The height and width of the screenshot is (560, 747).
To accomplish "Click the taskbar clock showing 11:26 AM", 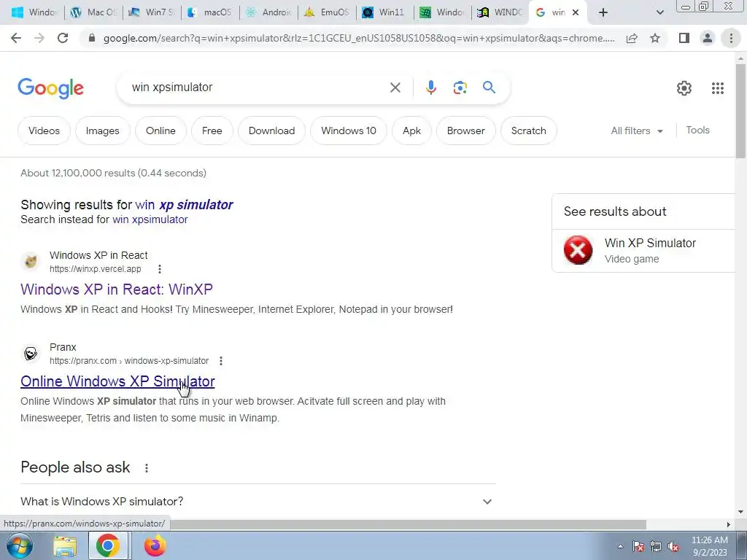I will (709, 546).
